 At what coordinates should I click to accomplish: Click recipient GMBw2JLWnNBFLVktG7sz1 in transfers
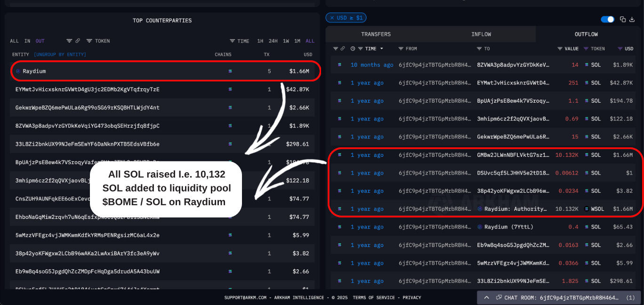pyautogui.click(x=513, y=155)
